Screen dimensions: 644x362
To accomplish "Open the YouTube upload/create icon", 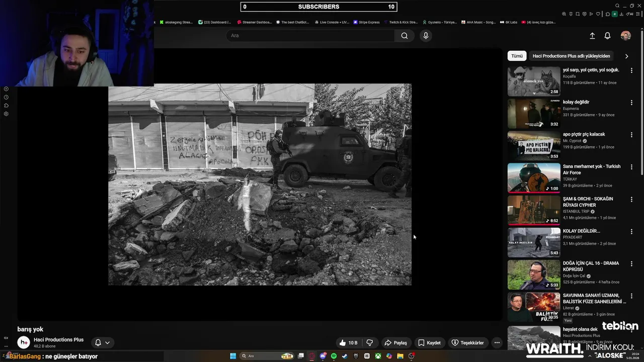I will click(592, 36).
